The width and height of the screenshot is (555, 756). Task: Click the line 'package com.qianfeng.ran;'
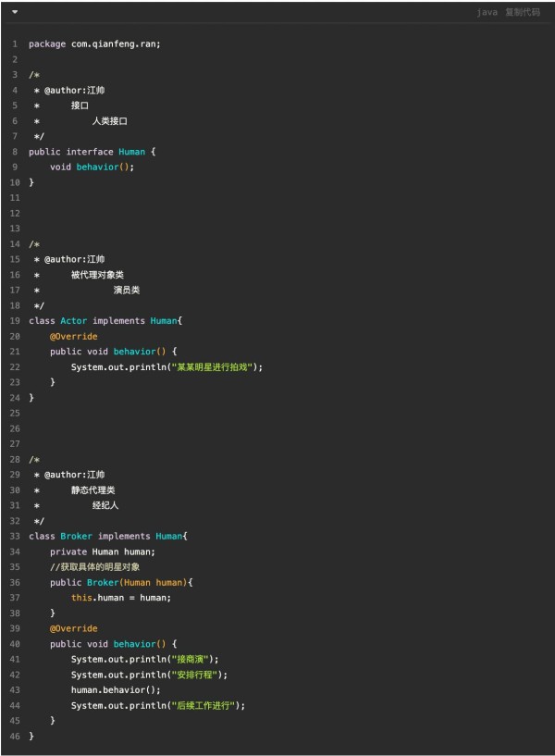pyautogui.click(x=94, y=43)
